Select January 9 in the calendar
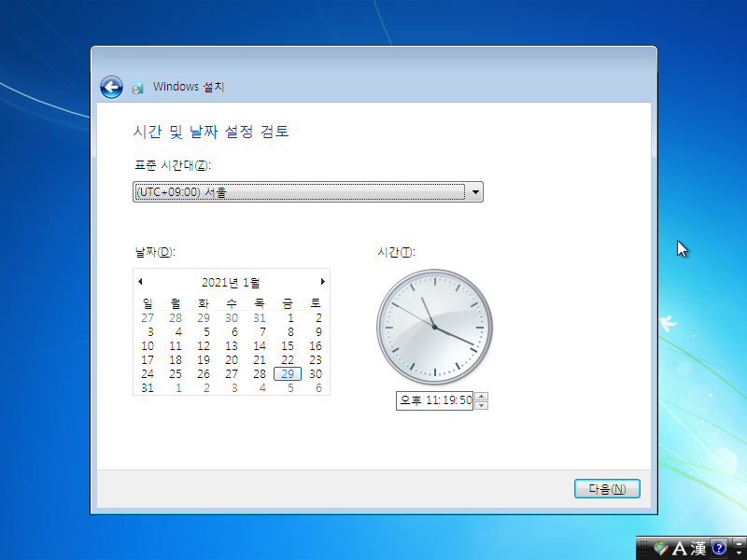Screen dimensions: 747x560 pyautogui.click(x=318, y=332)
